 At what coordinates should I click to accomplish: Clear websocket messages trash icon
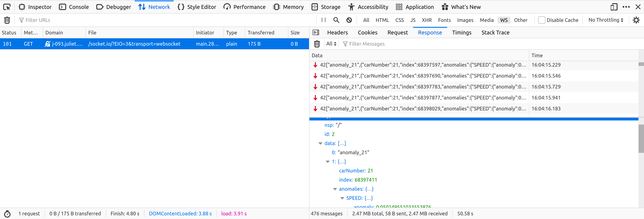coord(317,44)
